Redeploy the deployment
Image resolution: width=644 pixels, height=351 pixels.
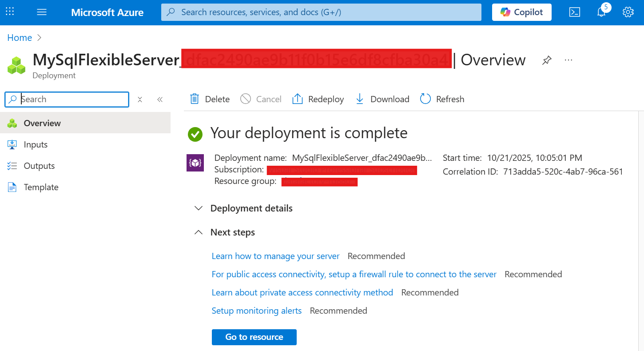tap(318, 99)
